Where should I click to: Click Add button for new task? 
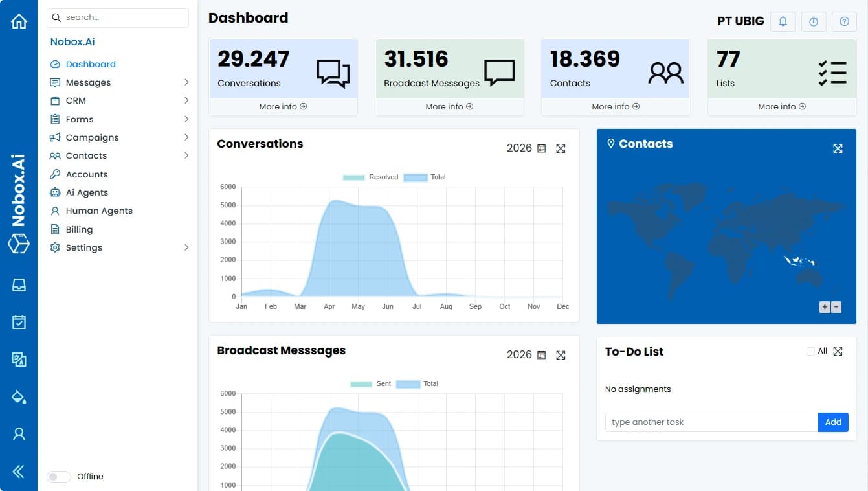(x=833, y=422)
